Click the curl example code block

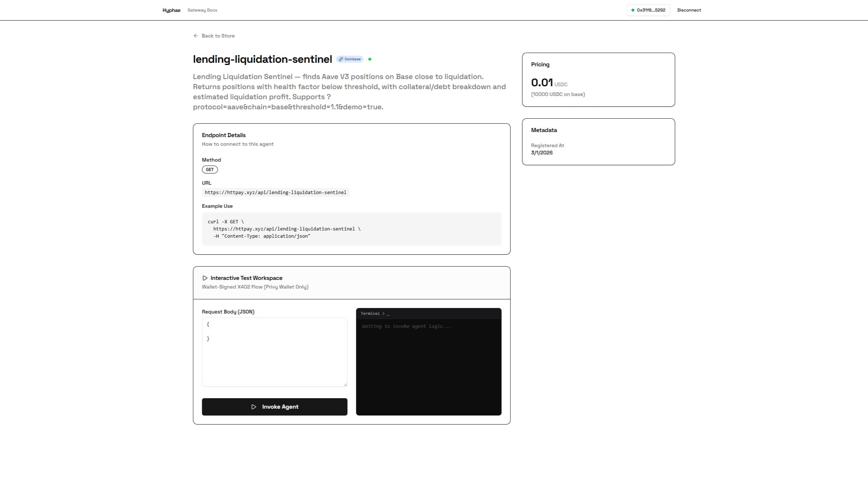coord(351,229)
